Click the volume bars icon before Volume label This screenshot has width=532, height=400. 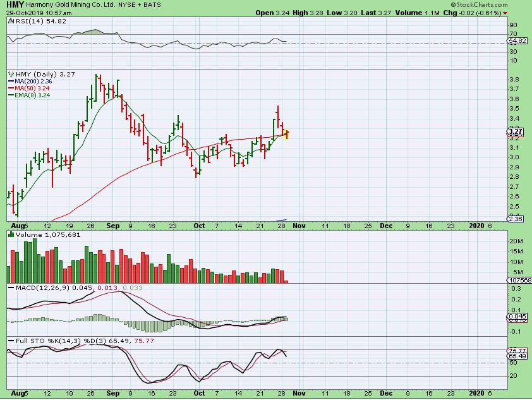tap(11, 234)
